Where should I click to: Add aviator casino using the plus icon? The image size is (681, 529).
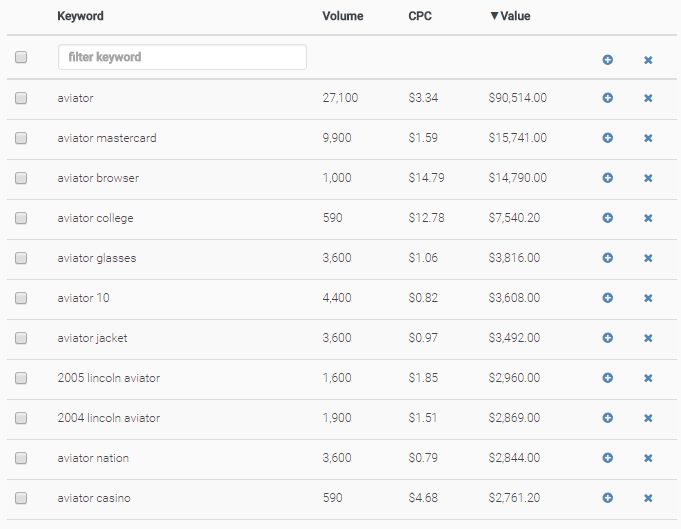(x=607, y=498)
